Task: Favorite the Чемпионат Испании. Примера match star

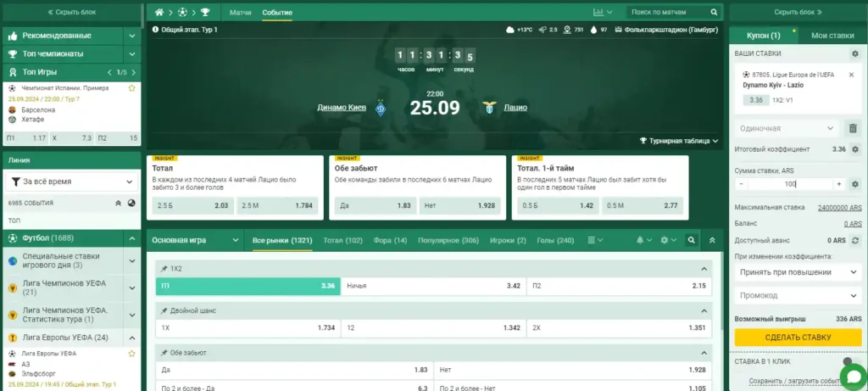Action: pos(131,88)
